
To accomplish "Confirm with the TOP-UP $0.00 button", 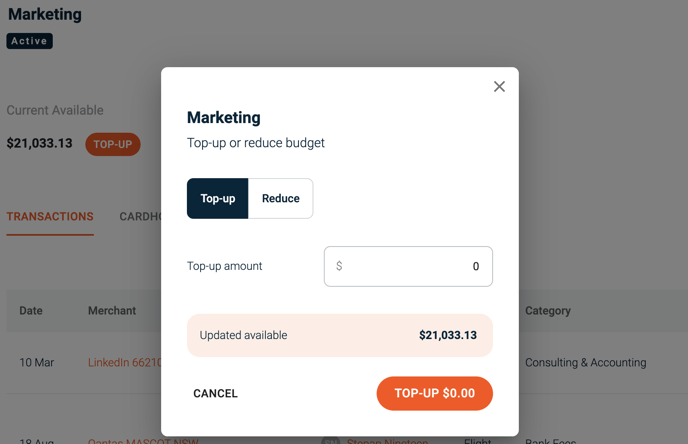I will click(x=434, y=393).
